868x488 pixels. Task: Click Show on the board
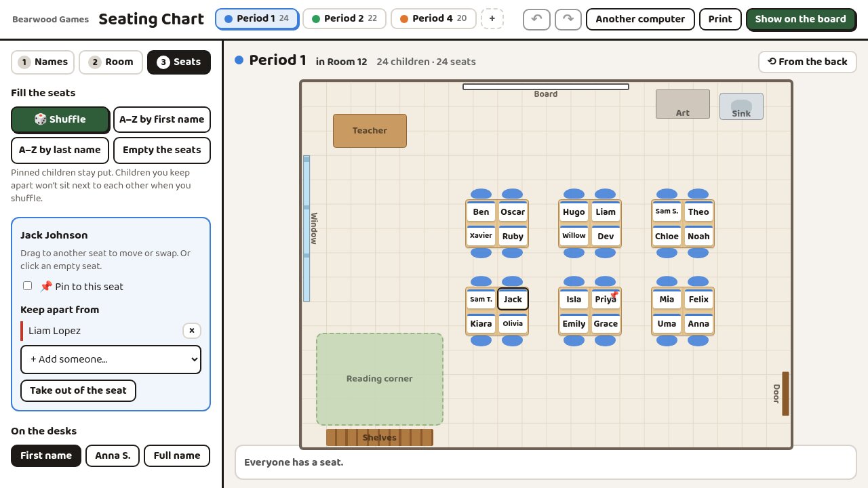[800, 19]
